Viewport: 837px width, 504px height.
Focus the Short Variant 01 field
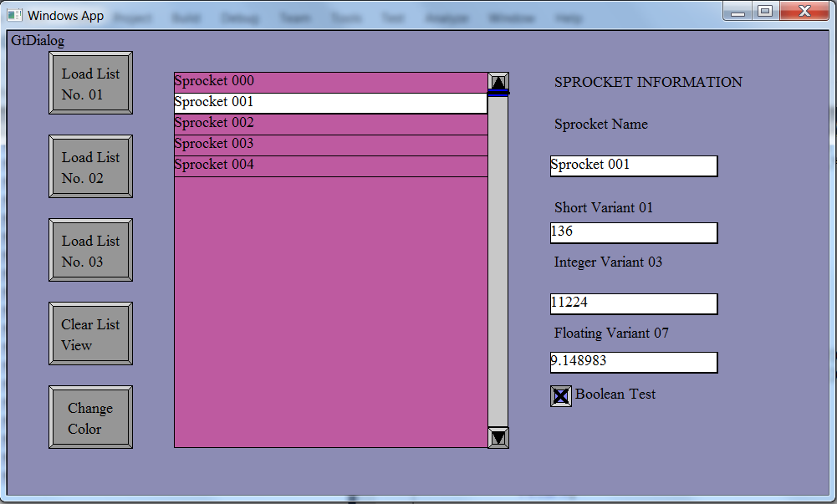(x=633, y=232)
